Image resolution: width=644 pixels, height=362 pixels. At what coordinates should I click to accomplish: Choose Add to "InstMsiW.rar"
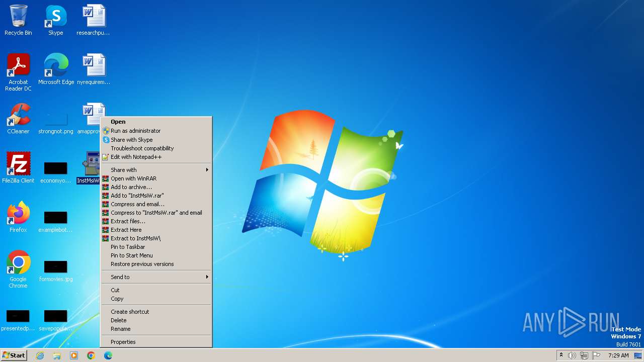tap(156, 196)
